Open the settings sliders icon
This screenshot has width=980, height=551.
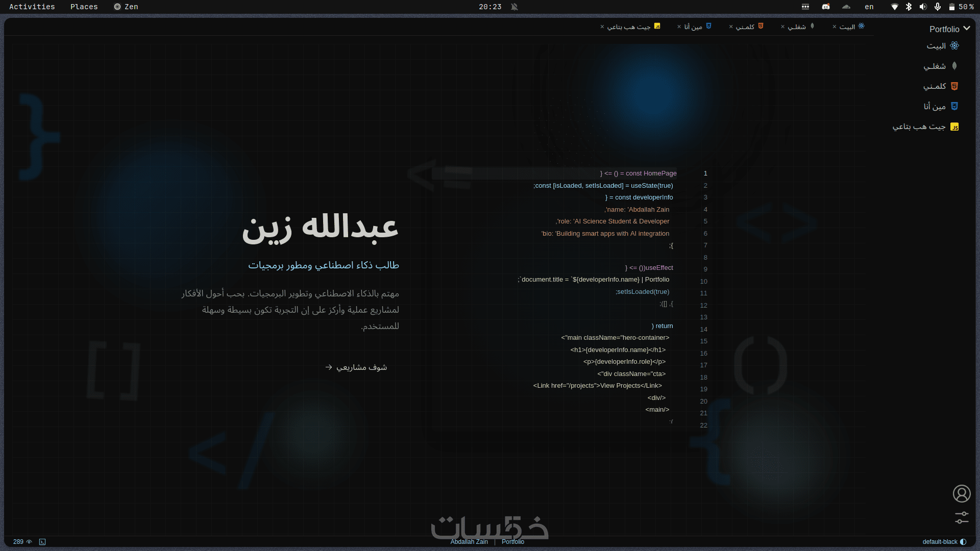[962, 517]
